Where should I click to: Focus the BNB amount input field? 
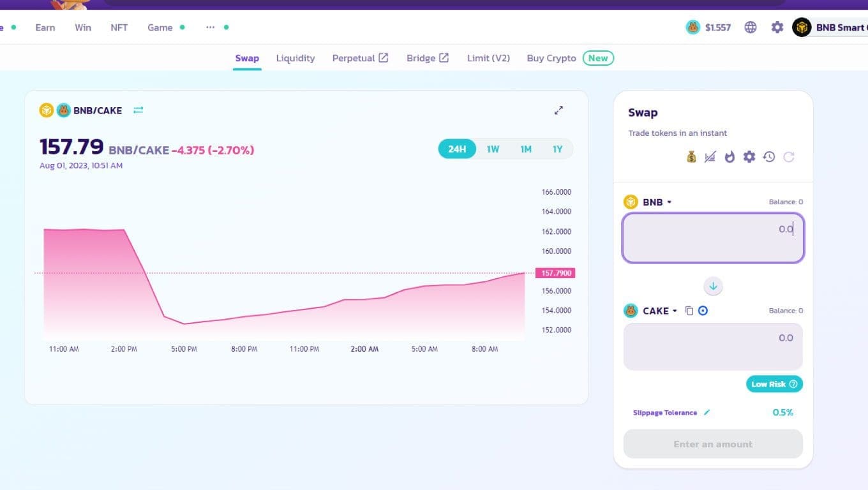pos(713,238)
